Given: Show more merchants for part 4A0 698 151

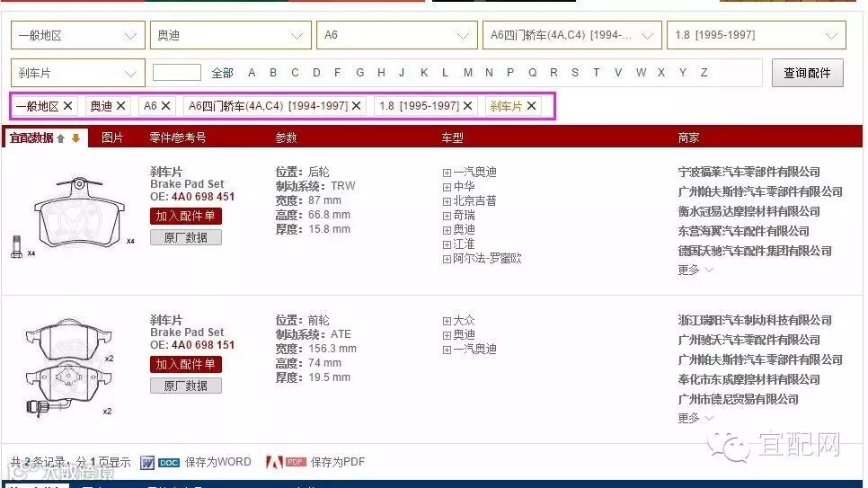Looking at the screenshot, I should (695, 418).
